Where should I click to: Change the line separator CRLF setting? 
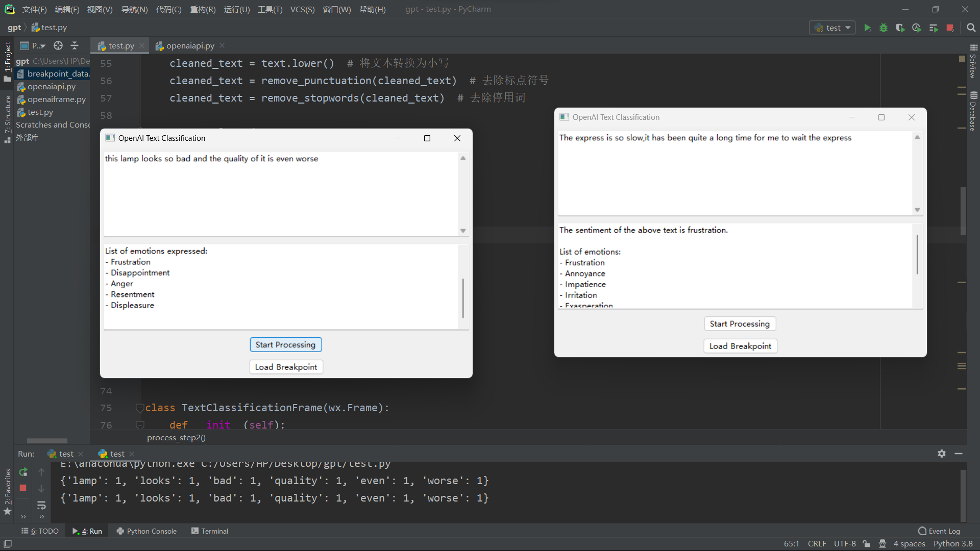click(x=817, y=544)
